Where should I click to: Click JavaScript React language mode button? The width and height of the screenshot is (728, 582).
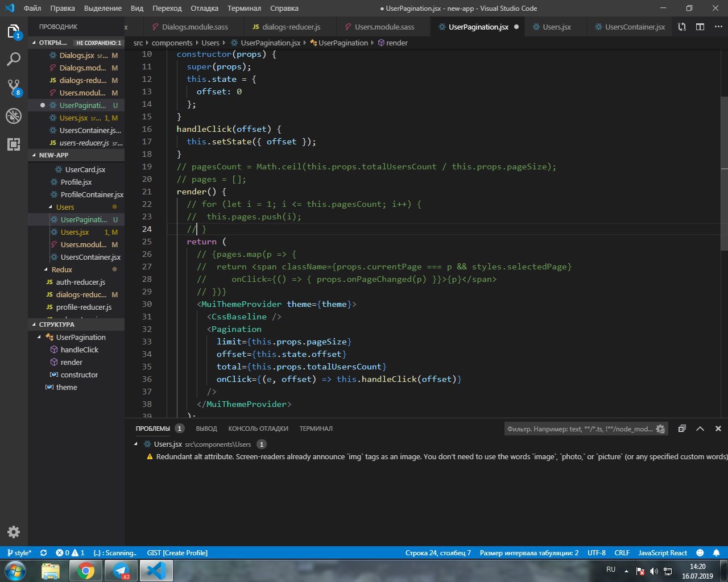click(663, 553)
